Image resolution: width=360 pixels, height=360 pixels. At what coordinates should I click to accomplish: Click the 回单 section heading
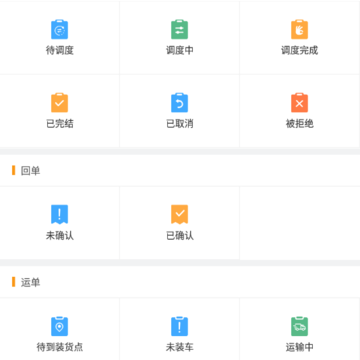coord(30,170)
